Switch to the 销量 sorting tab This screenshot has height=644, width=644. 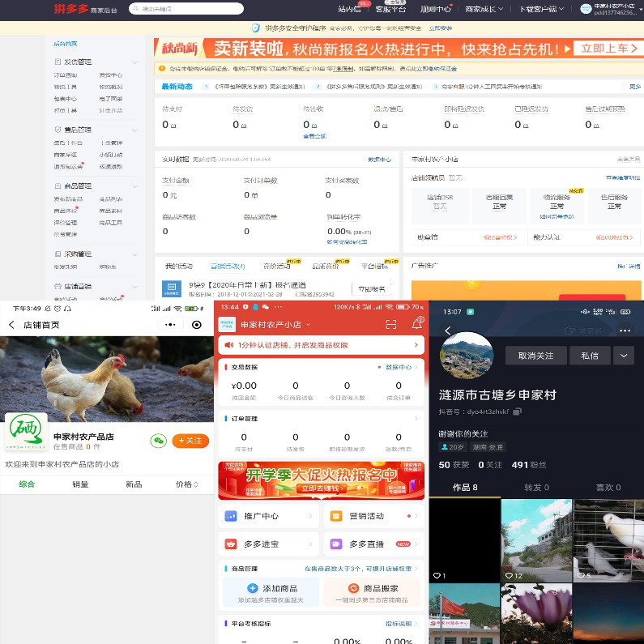tap(79, 484)
